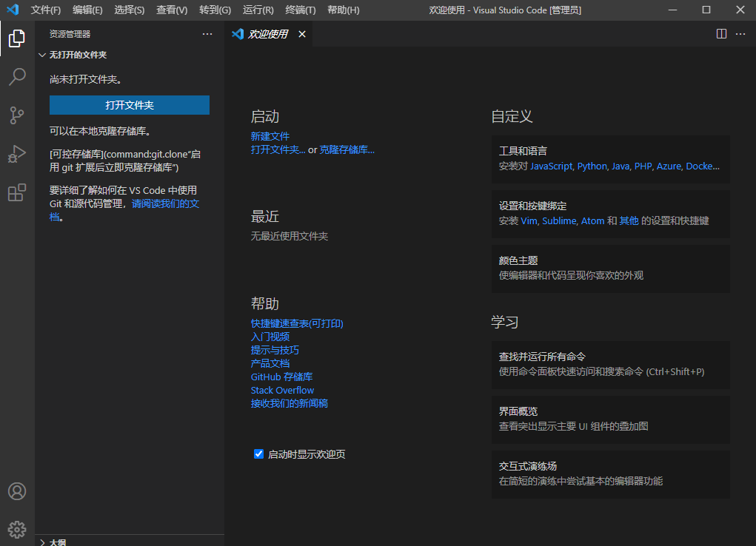Click the Sublime keybinding link

(559, 220)
